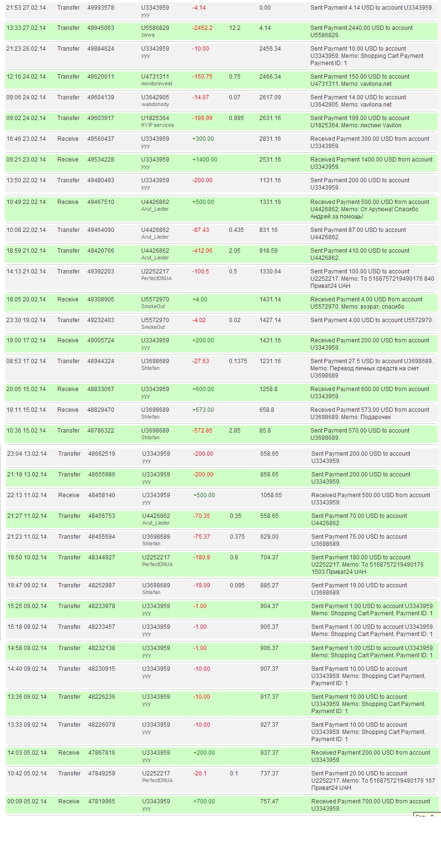
Task: Select batch 48662519
Action: pos(102,454)
